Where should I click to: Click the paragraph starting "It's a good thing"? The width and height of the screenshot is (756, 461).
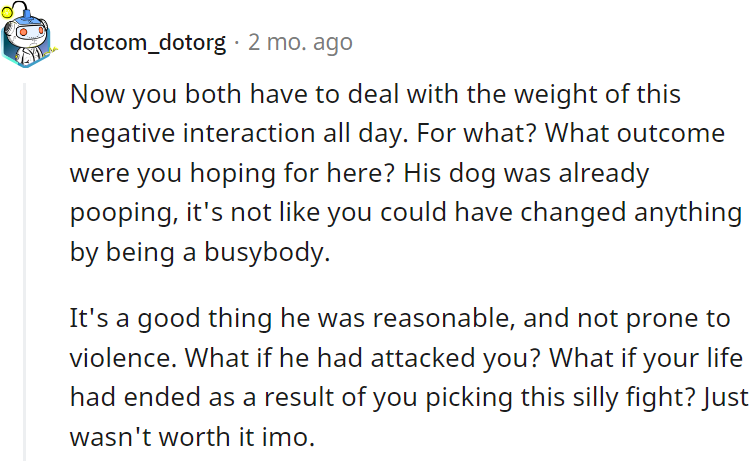pyautogui.click(x=400, y=378)
